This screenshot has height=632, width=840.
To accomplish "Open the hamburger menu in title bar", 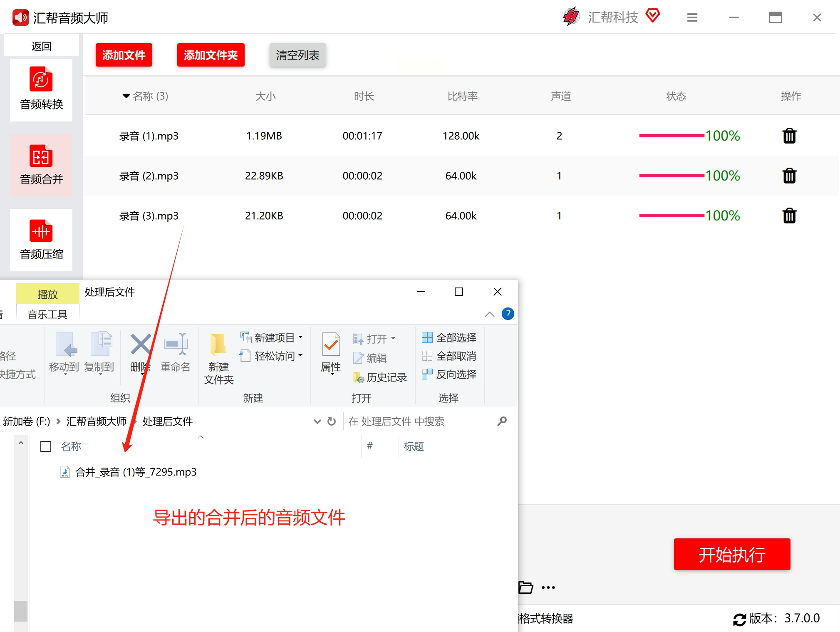I will pos(692,17).
